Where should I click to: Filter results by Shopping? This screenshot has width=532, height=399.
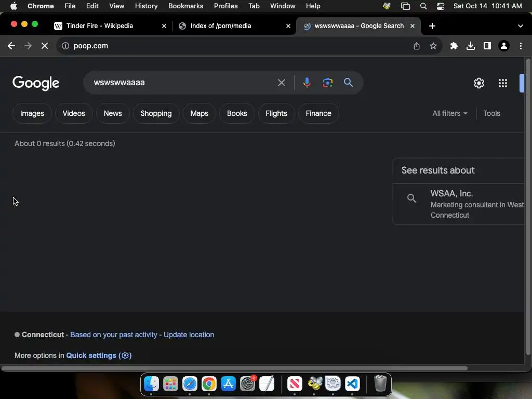point(156,113)
